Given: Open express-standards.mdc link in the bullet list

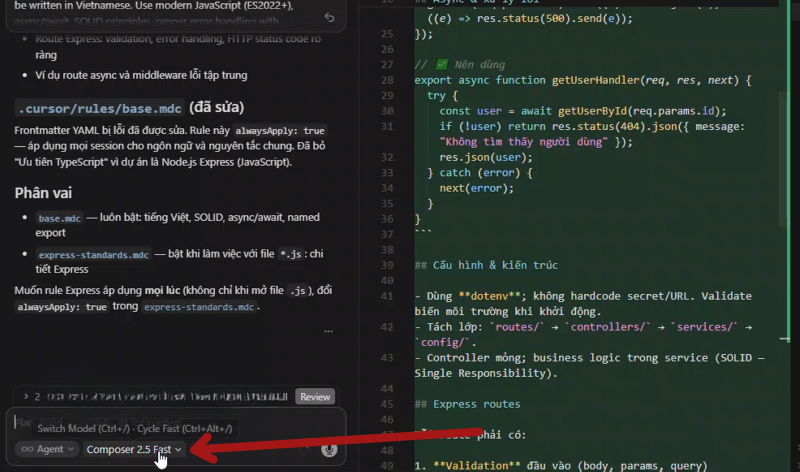Looking at the screenshot, I should point(93,254).
